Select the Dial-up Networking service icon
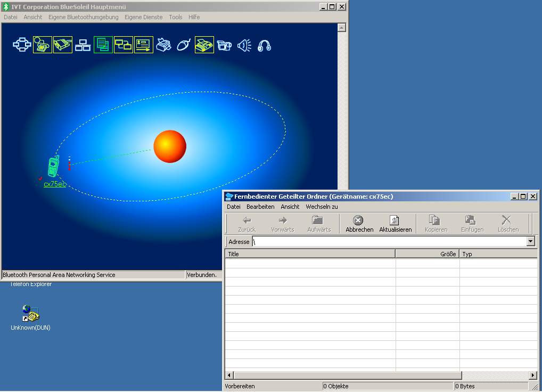The height and width of the screenshot is (392, 542). [43, 45]
